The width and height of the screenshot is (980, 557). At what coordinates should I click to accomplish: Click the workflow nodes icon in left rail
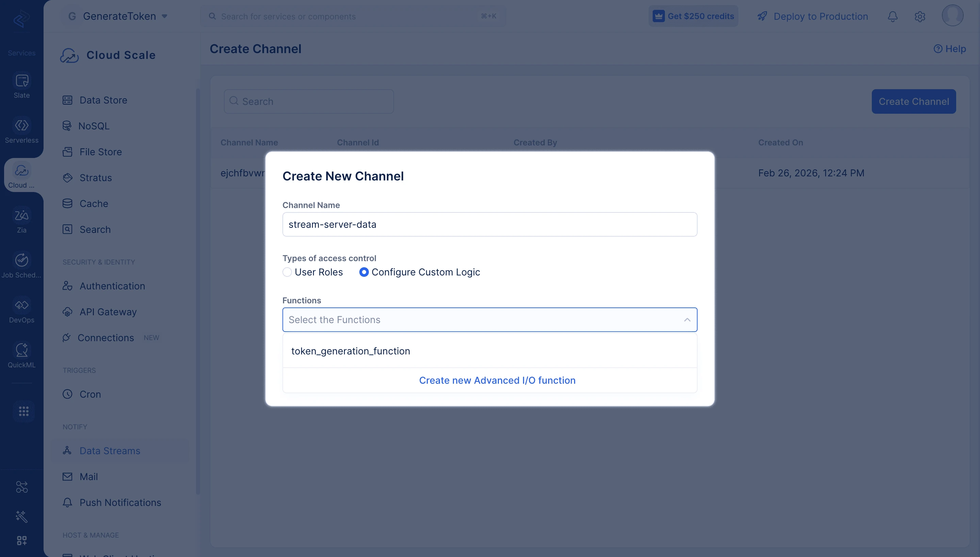[x=22, y=487]
